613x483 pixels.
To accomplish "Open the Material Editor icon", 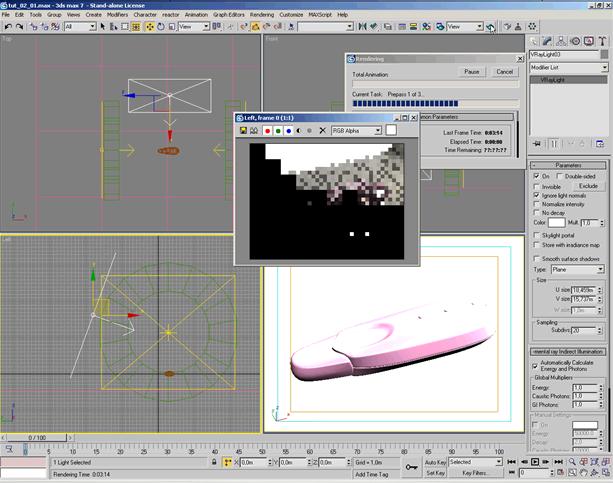I will (426, 27).
